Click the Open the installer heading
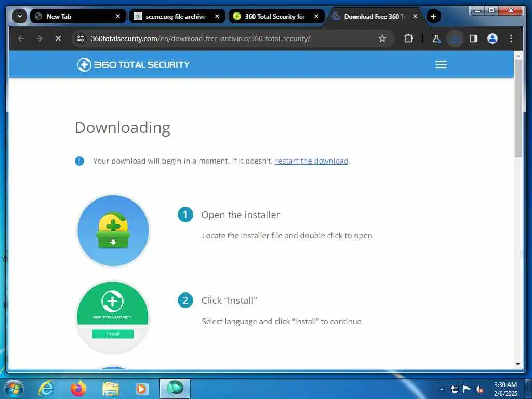This screenshot has width=532, height=399. [x=241, y=215]
